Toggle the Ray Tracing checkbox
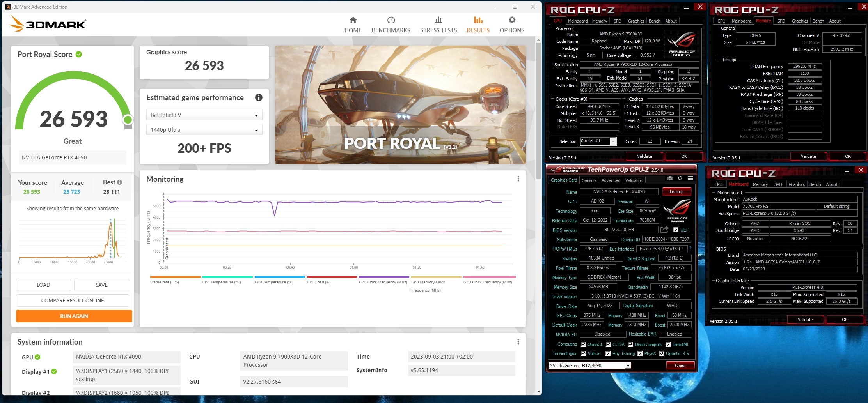Image resolution: width=868 pixels, height=403 pixels. coord(608,354)
